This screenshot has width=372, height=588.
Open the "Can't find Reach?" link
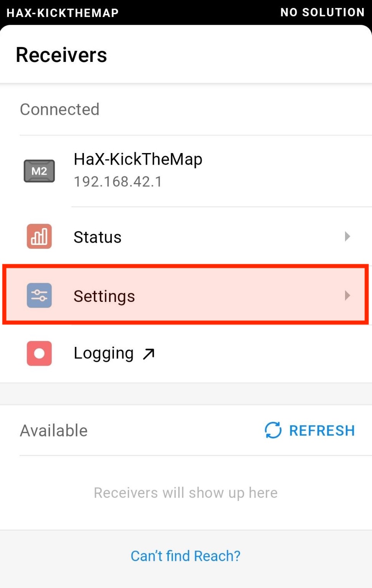185,555
